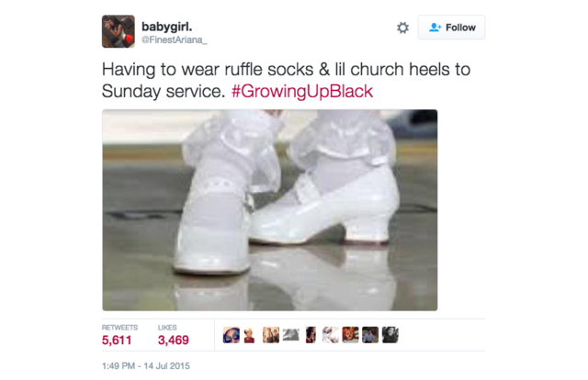The width and height of the screenshot is (588, 380).
Task: Visit the @FinestAriana_ handle
Action: [x=174, y=39]
